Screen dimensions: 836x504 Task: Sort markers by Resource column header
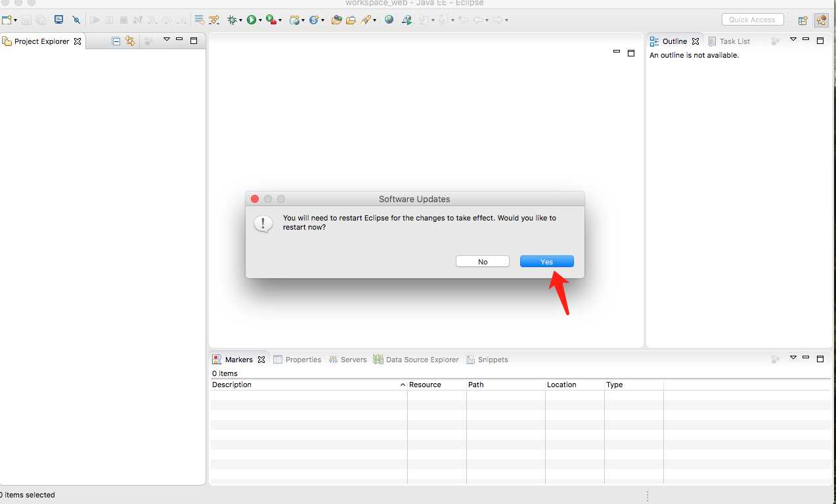(437, 385)
